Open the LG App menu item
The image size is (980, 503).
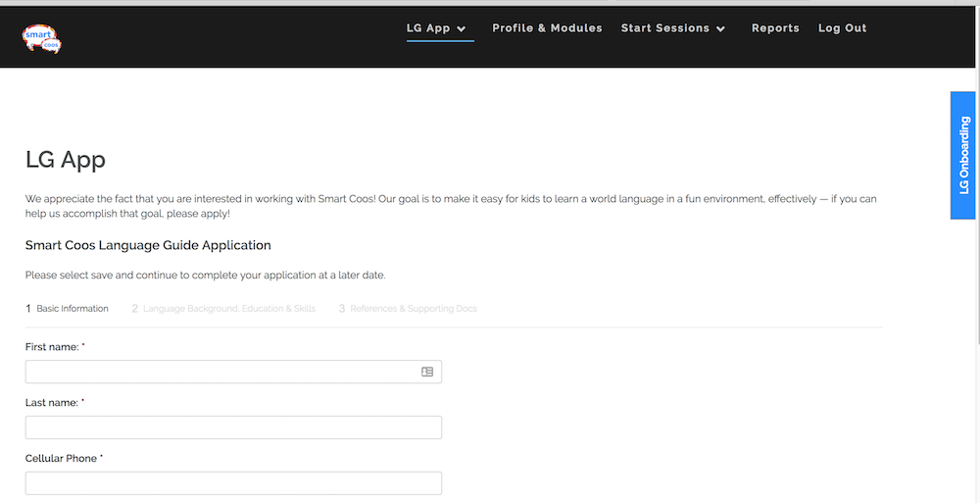(x=428, y=28)
